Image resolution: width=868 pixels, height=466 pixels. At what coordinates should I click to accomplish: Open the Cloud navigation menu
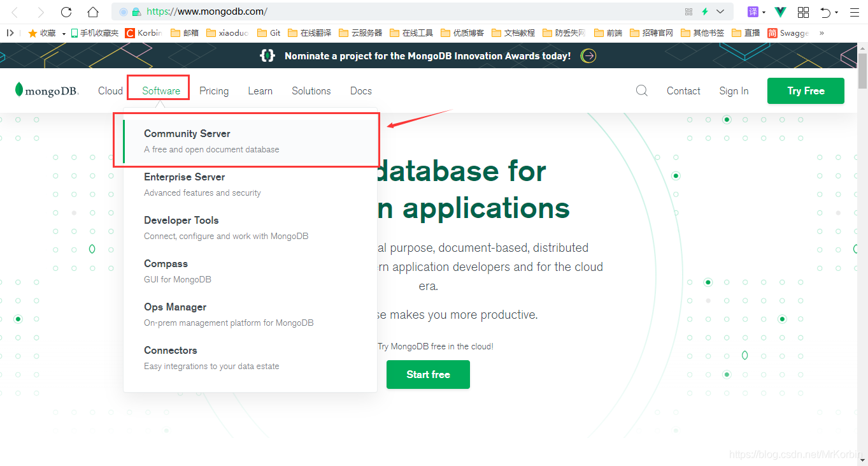point(110,91)
